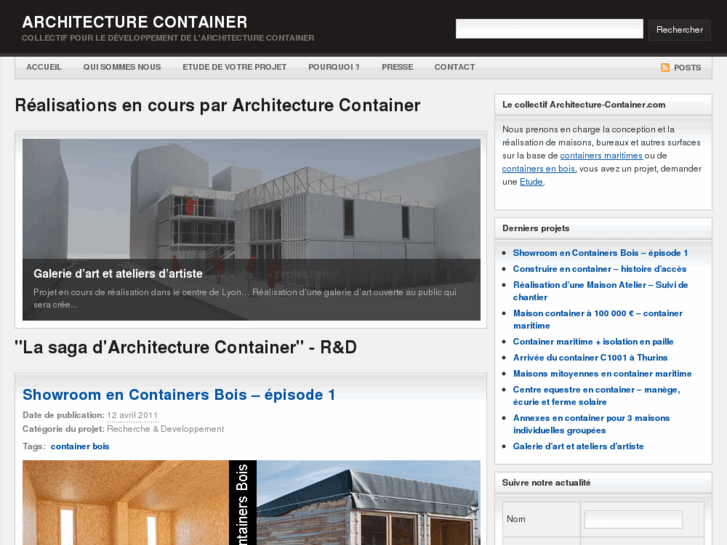Open the POURQUOI ? menu item
This screenshot has height=545, width=727.
[x=334, y=67]
